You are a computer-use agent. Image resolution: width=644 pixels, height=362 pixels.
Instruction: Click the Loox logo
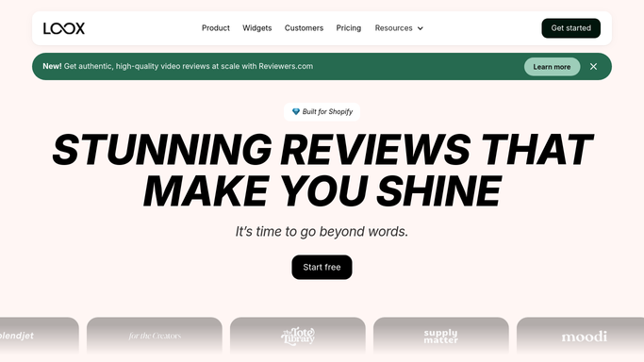64,28
